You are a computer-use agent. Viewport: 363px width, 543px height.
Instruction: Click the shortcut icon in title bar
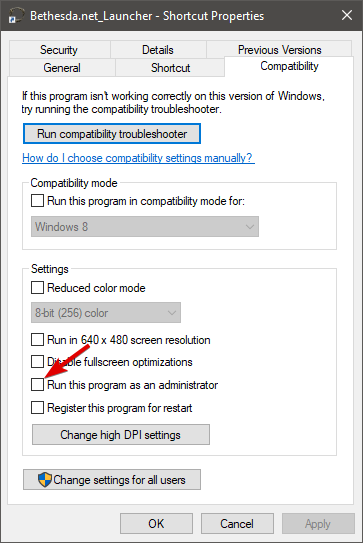pyautogui.click(x=16, y=16)
